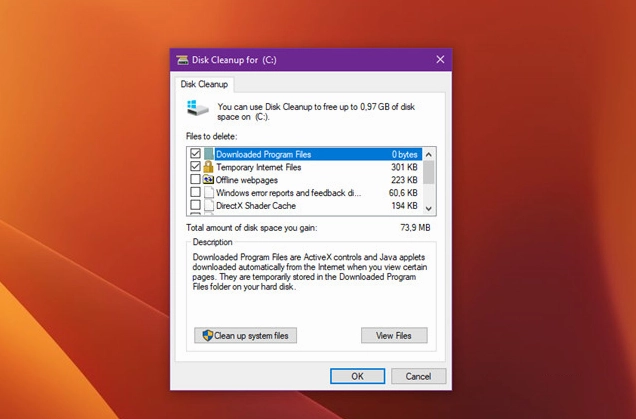Check the Windows error reports and feedback checkbox
Viewport: 636px width, 419px height.
(x=195, y=192)
